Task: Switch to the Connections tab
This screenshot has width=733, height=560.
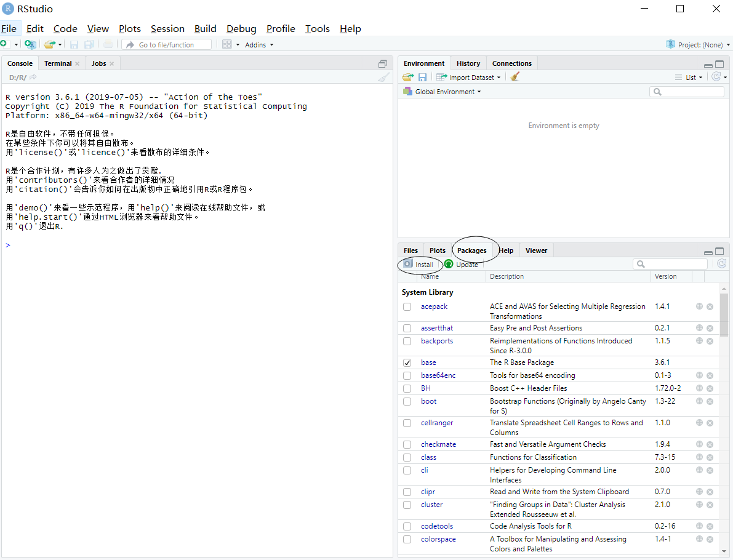Action: [x=512, y=63]
